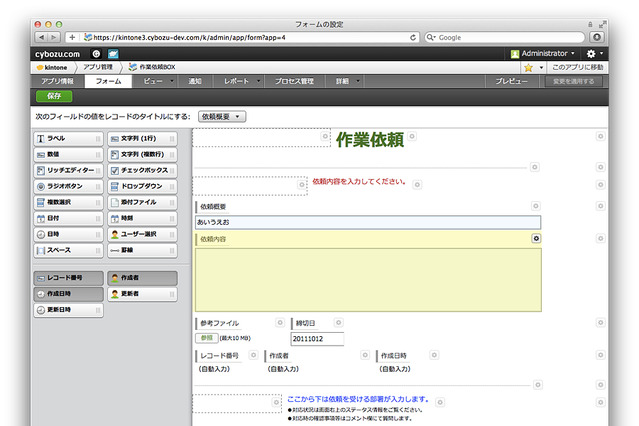The width and height of the screenshot is (639, 426).
Task: Choose the ユーザー選択 user selection field
Action: point(142,234)
